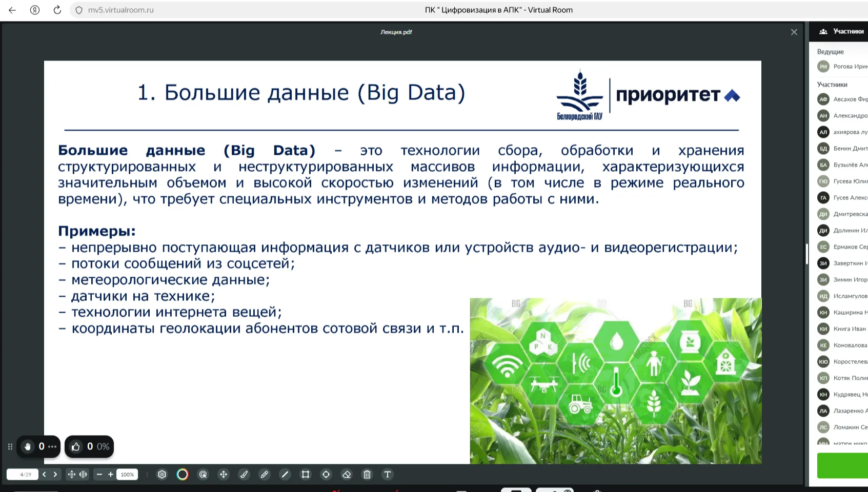Click the page number field 4/29
This screenshot has height=492, width=868.
23,475
